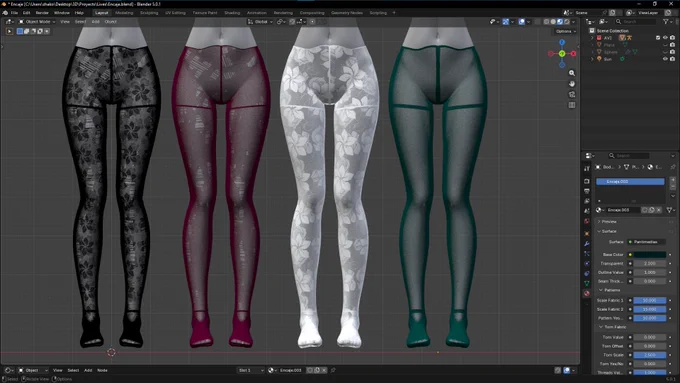Open the Render menu
This screenshot has width=680, height=383.
pos(42,13)
